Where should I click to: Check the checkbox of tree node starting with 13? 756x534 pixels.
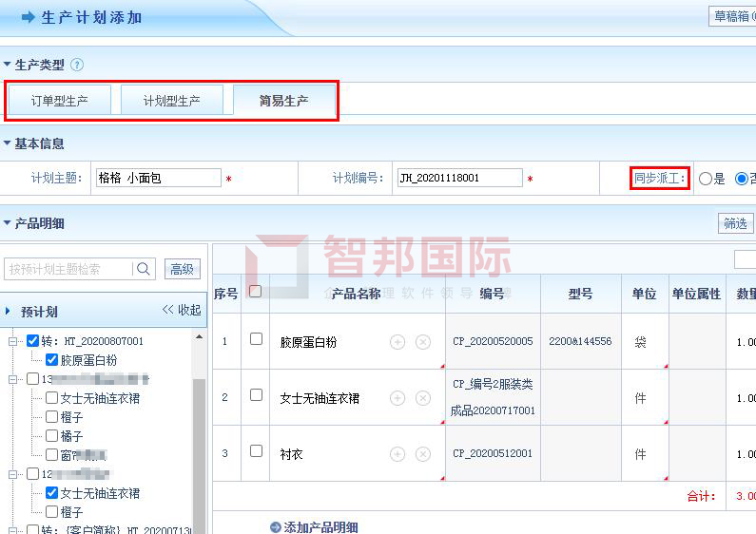(32, 379)
